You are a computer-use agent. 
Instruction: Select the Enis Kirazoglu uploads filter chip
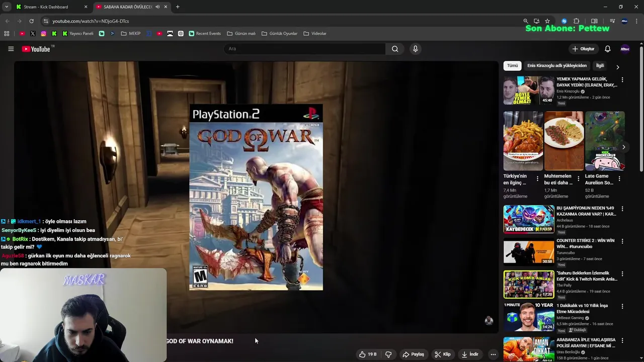(557, 66)
